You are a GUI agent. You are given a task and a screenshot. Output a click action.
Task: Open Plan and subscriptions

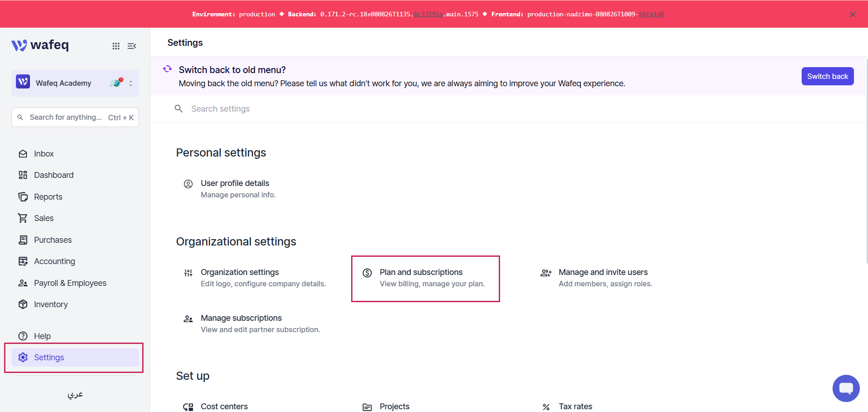426,278
